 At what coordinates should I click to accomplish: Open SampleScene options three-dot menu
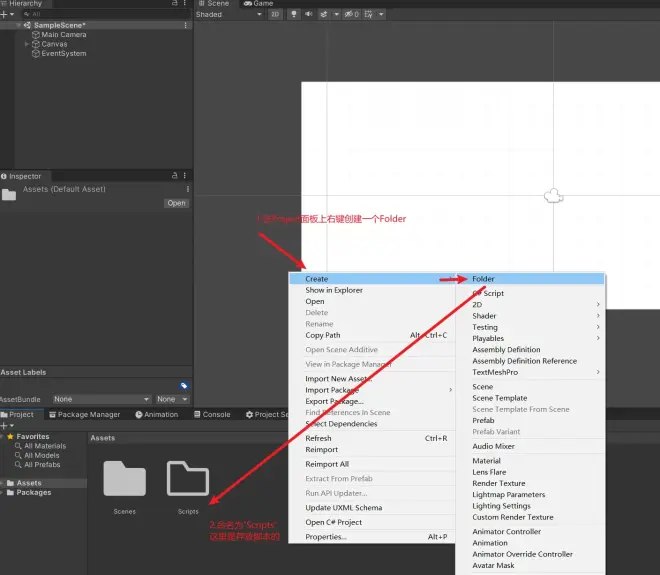click(185, 25)
